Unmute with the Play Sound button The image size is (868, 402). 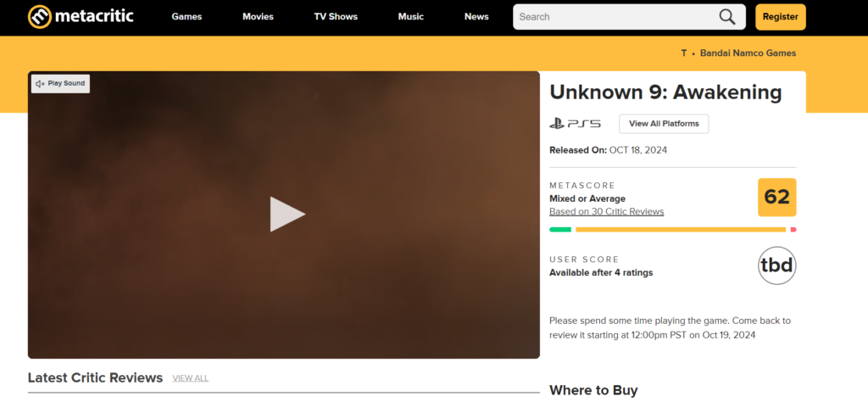coord(60,84)
